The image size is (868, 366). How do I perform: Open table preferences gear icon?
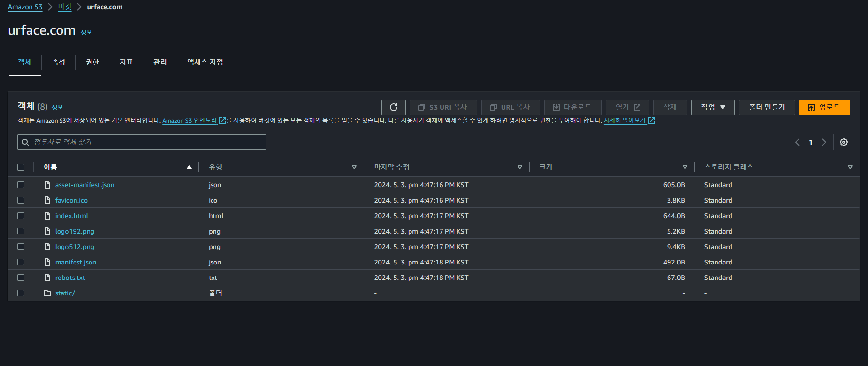(844, 142)
